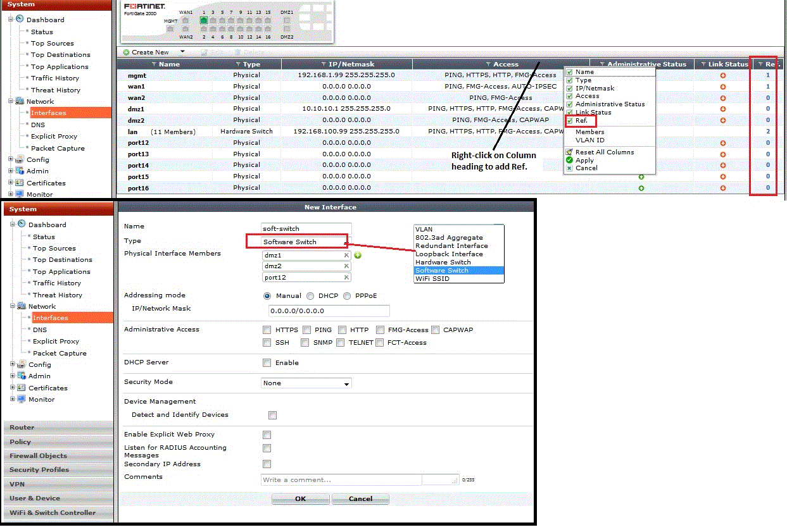Collapse Network node in New Interface page sidebar

point(13,306)
